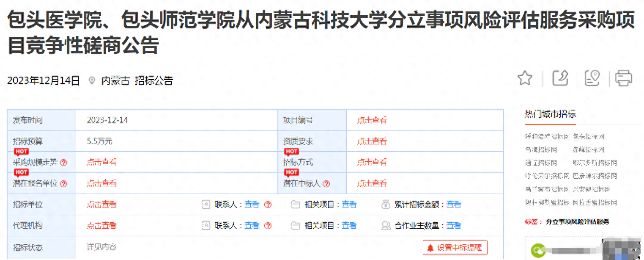Viewport: 644px width, 260px height.
Task: Click the question mark next to 代理机构 联系人
Action: 267,225
